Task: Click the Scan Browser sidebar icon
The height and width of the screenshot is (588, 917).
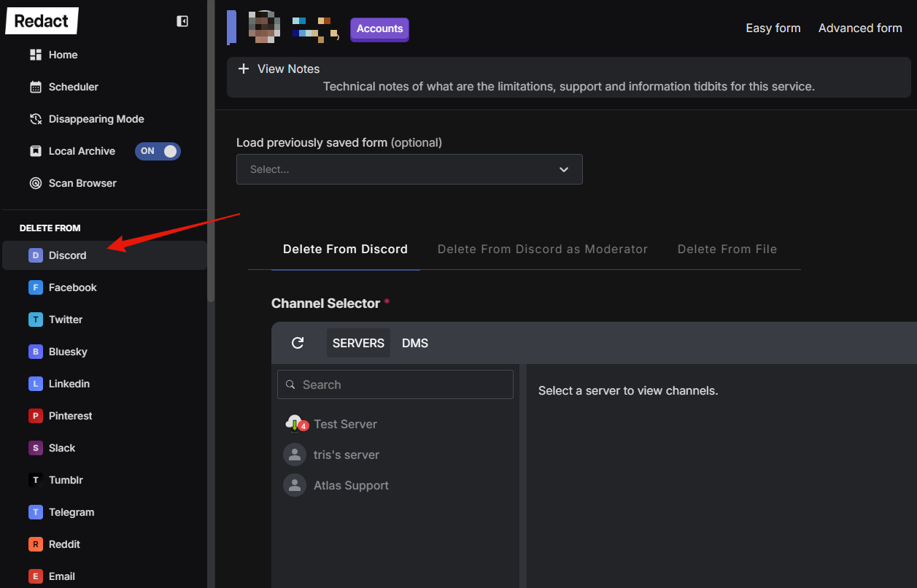Action: point(35,183)
